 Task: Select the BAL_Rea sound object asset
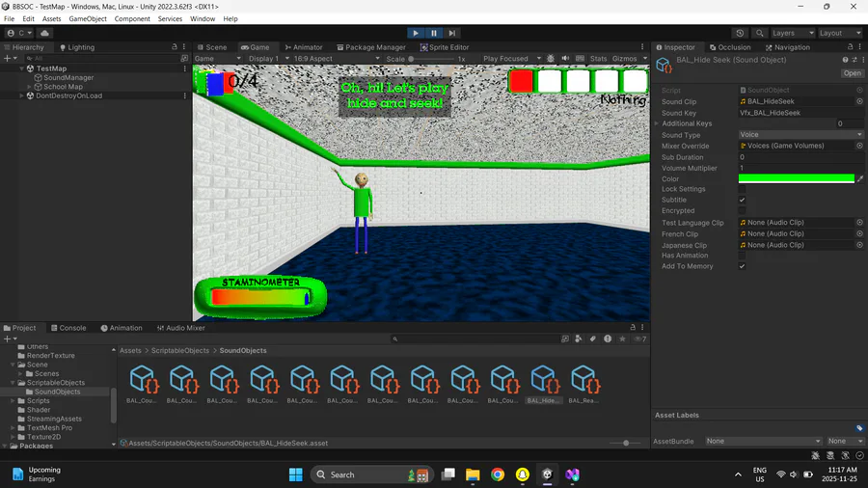[583, 384]
